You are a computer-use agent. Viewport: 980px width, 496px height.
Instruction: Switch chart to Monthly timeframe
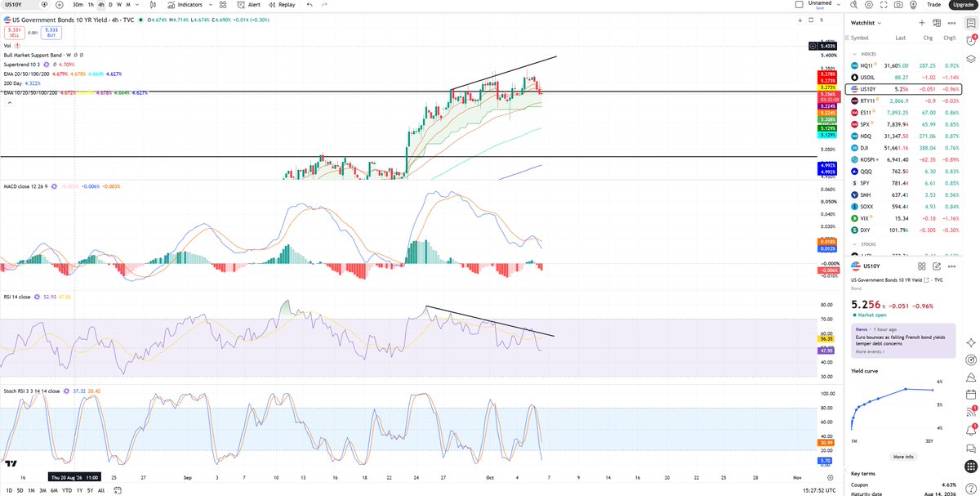tap(128, 4)
